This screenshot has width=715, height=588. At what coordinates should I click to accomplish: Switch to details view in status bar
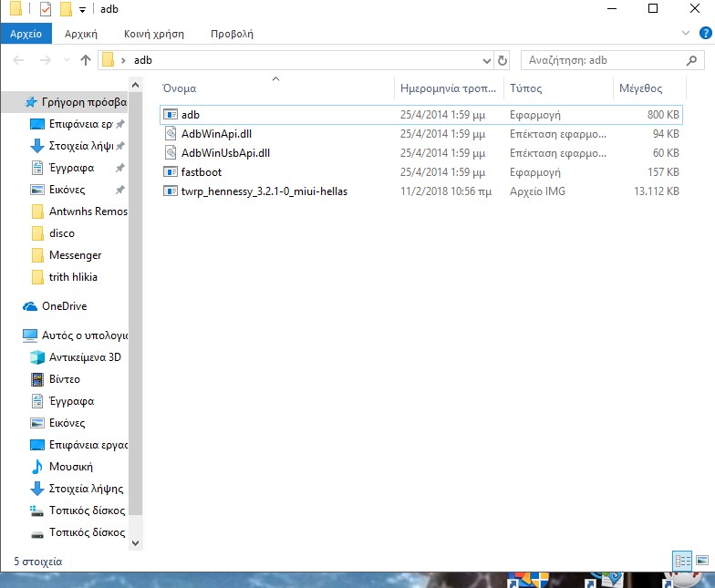(682, 560)
